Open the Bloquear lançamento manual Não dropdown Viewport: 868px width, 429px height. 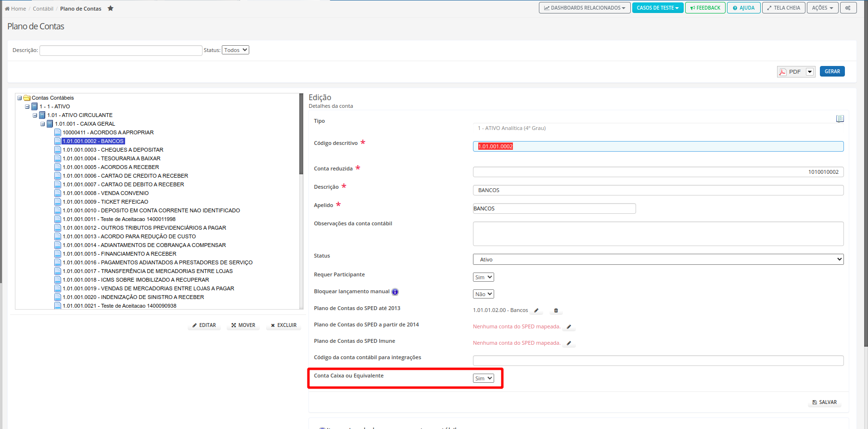tap(483, 294)
